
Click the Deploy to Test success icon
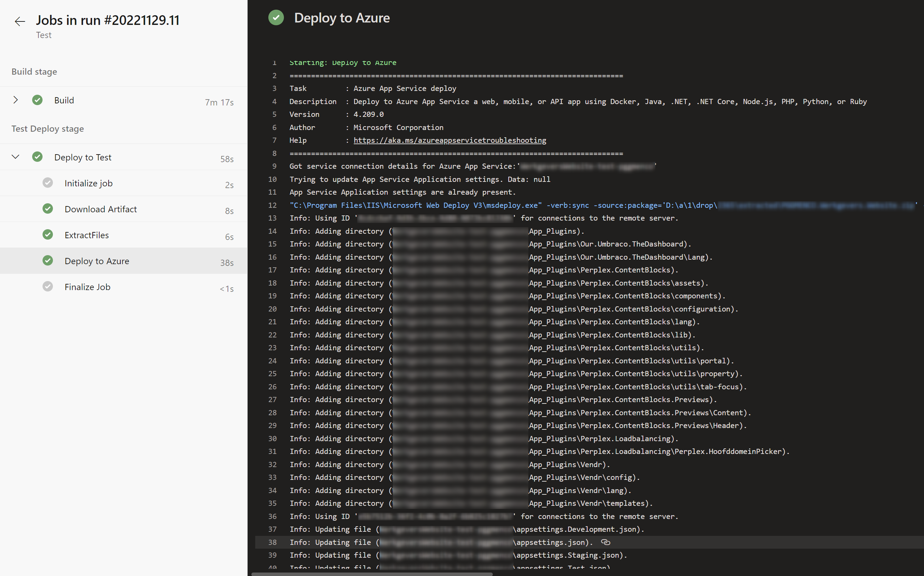37,157
